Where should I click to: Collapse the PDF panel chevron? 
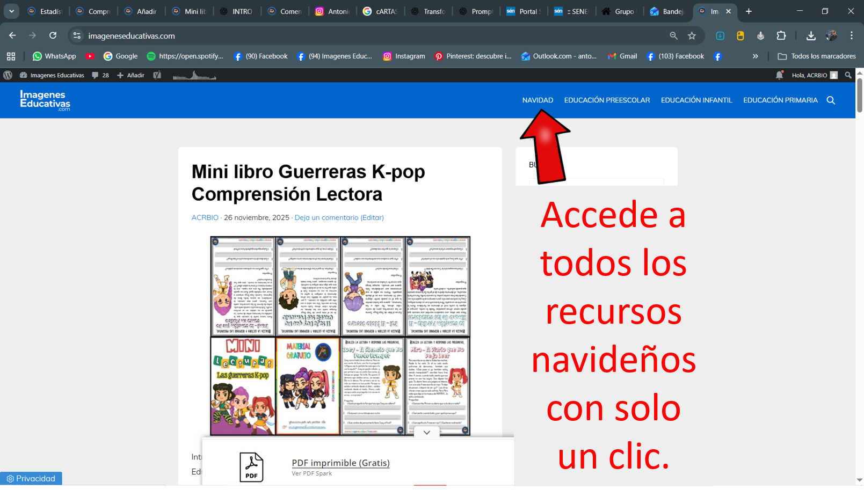coord(426,433)
